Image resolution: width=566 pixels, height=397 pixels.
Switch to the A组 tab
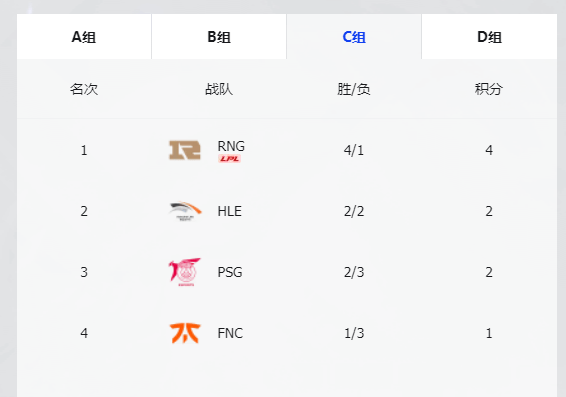pyautogui.click(x=84, y=37)
